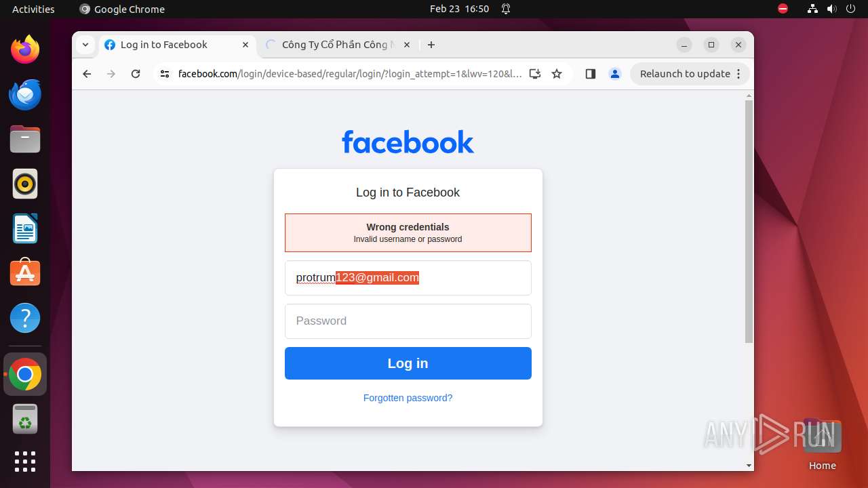This screenshot has width=868, height=488.
Task: Click the 'Log in to Facebook' heading
Action: pos(408,192)
